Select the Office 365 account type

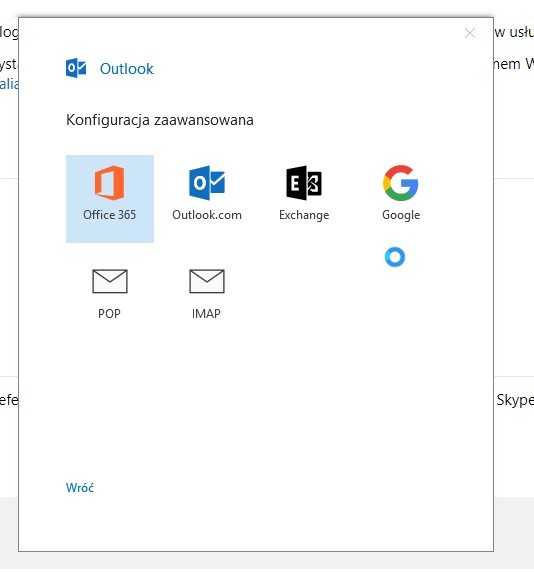tap(110, 199)
